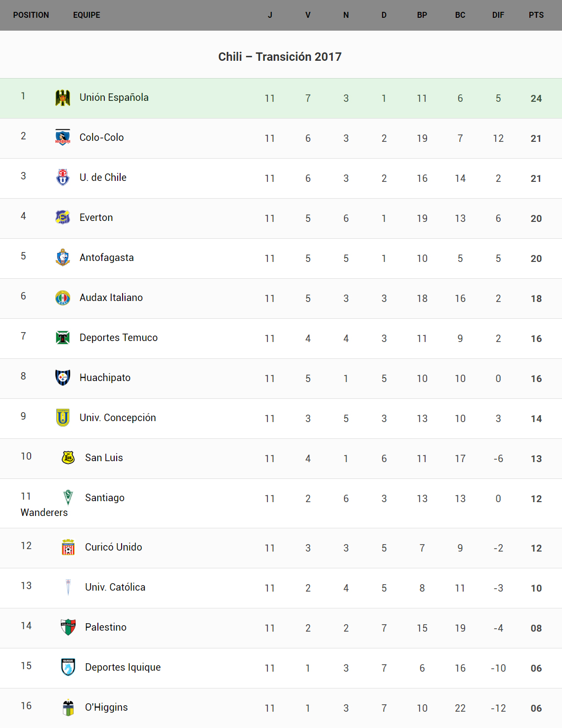Click the Palestino team crest
562x728 pixels.
point(68,627)
